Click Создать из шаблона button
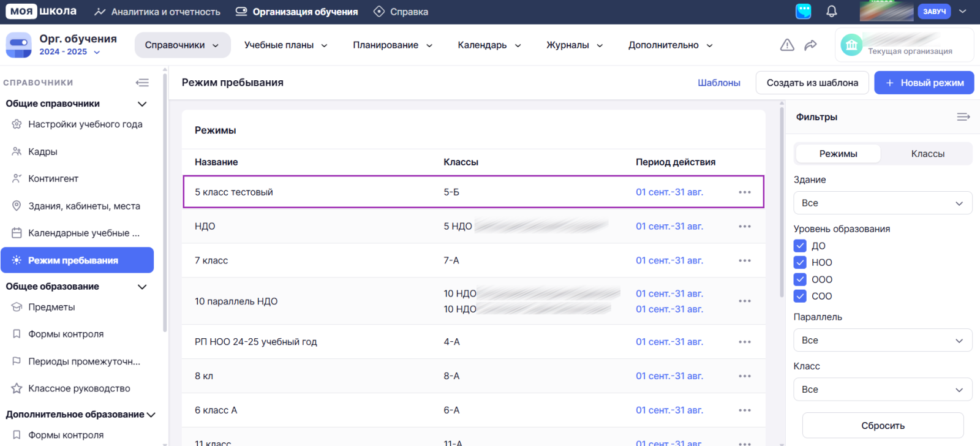This screenshot has width=980, height=446. [x=812, y=83]
